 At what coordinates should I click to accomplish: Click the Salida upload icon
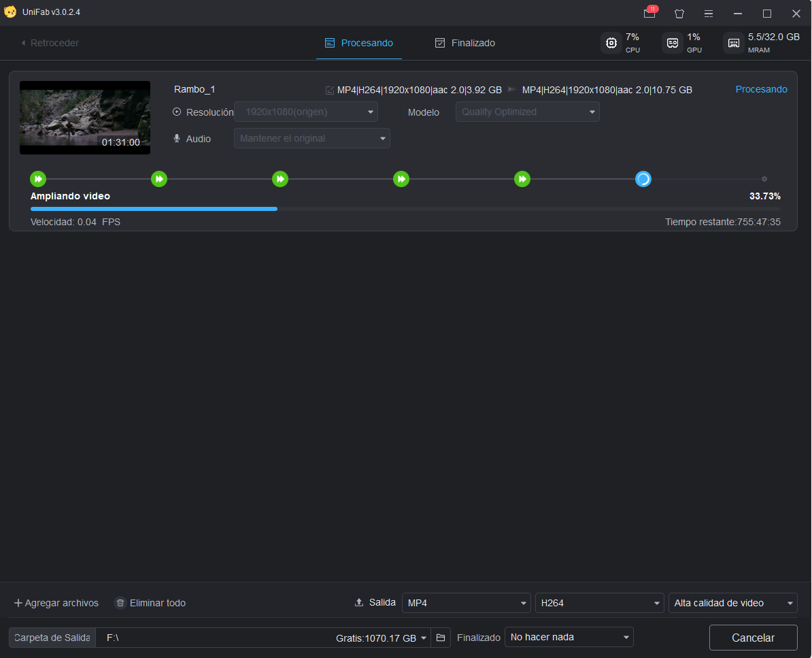(359, 603)
